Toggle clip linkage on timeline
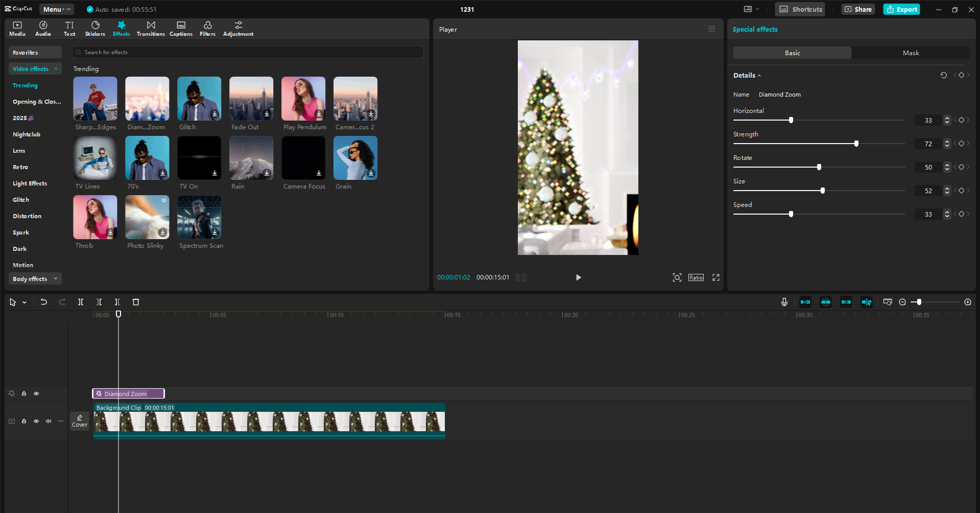980x513 pixels. point(846,302)
